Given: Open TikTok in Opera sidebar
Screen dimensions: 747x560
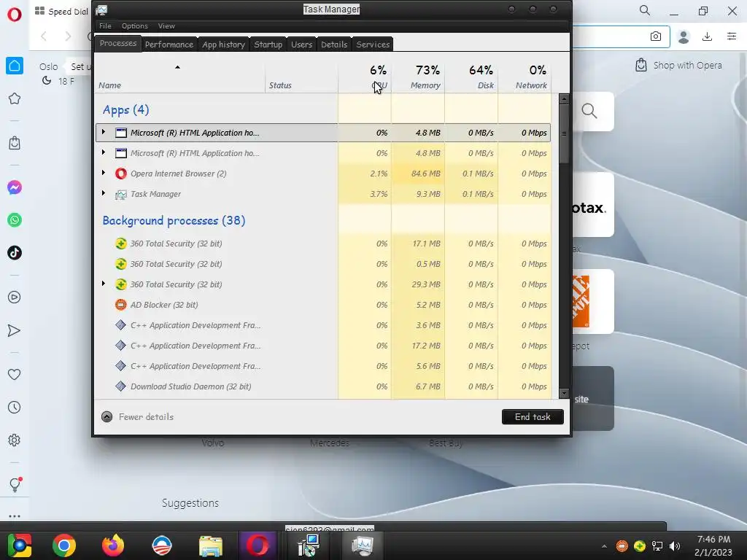Looking at the screenshot, I should point(15,253).
